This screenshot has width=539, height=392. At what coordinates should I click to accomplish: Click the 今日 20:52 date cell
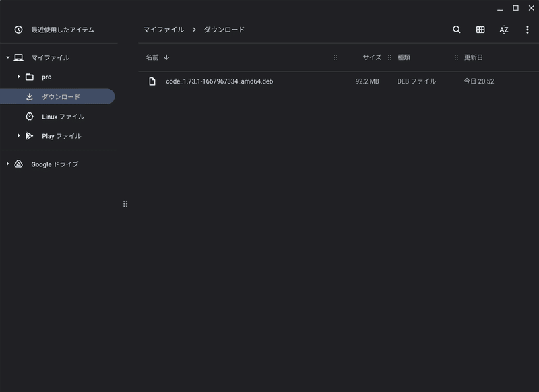pos(479,81)
